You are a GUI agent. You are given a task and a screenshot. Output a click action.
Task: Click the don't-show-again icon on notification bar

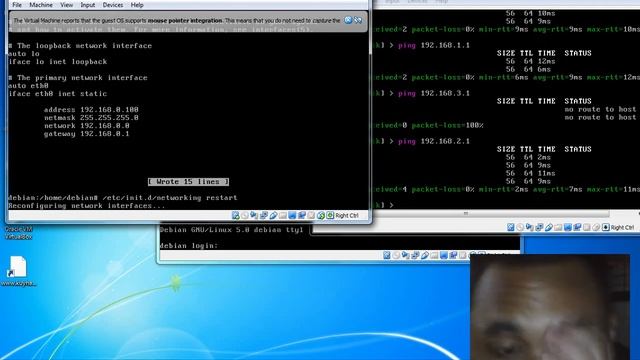click(x=358, y=20)
